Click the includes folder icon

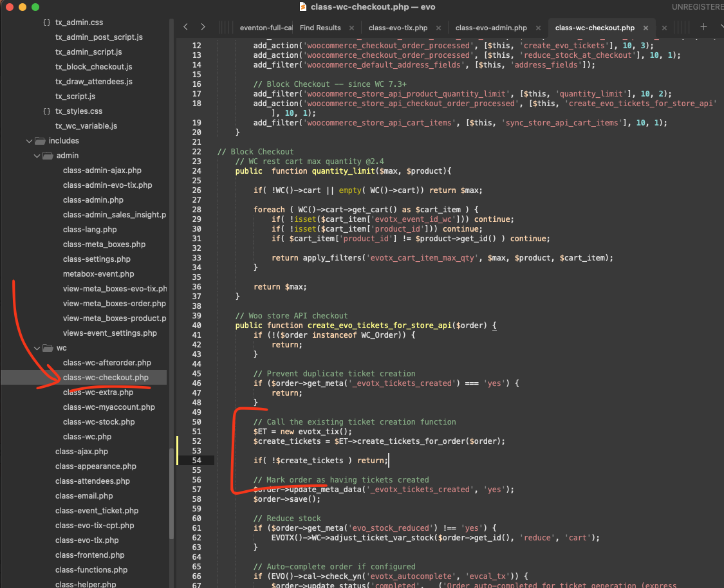[40, 141]
